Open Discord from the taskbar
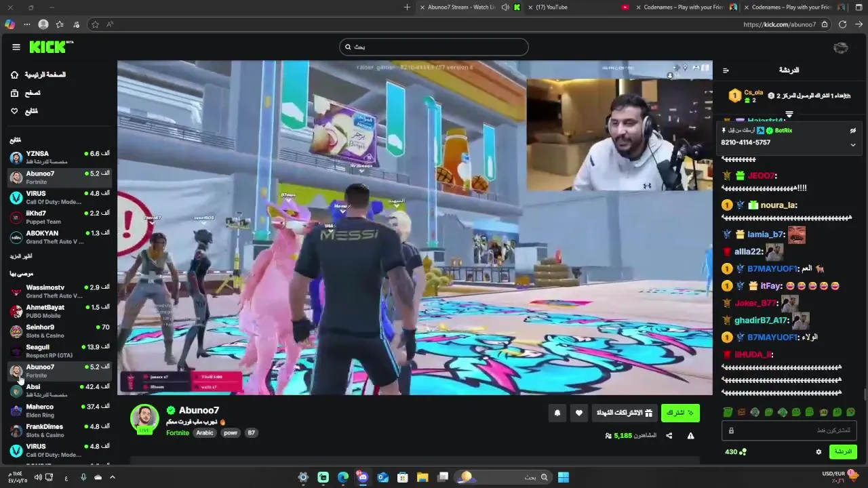Viewport: 868px width, 488px height. [363, 477]
